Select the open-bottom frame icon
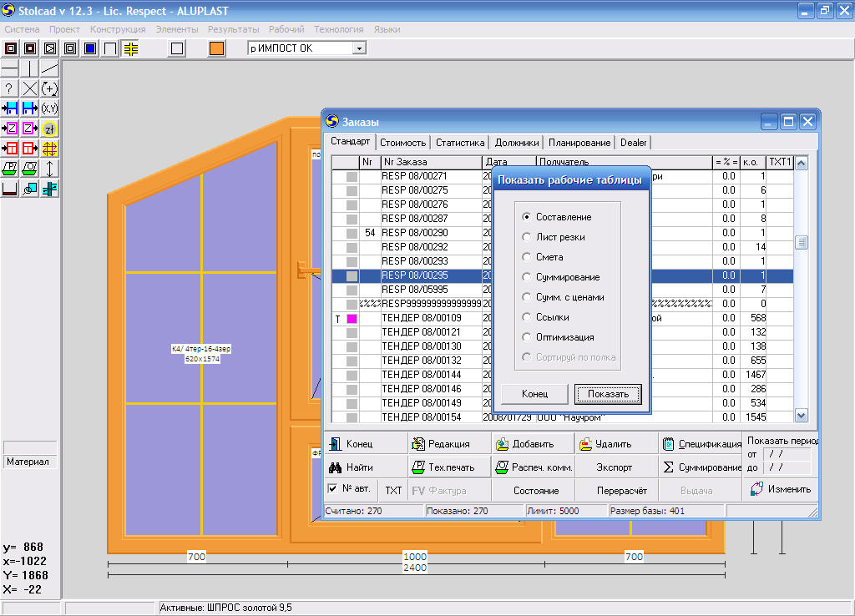Screen dimensions: 855x616 (x=110, y=48)
